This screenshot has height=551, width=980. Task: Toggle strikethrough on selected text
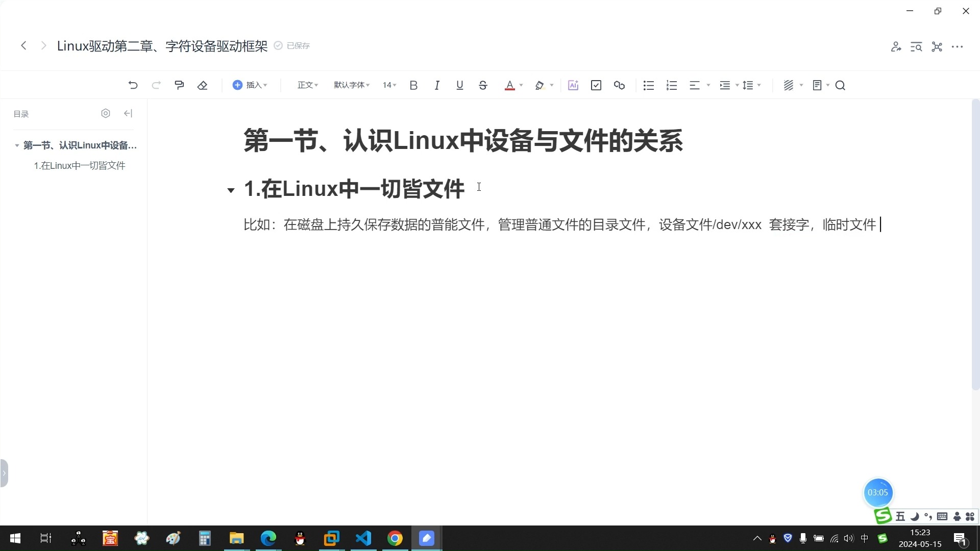483,85
